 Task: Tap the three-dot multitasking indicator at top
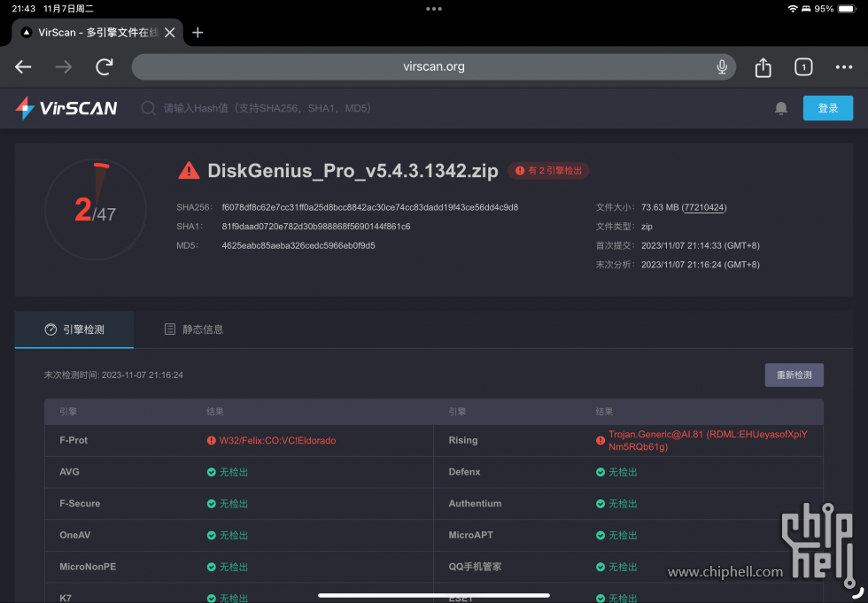point(433,9)
